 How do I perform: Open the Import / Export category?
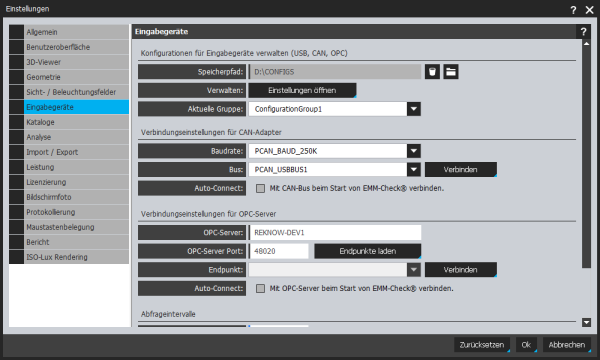coord(69,152)
